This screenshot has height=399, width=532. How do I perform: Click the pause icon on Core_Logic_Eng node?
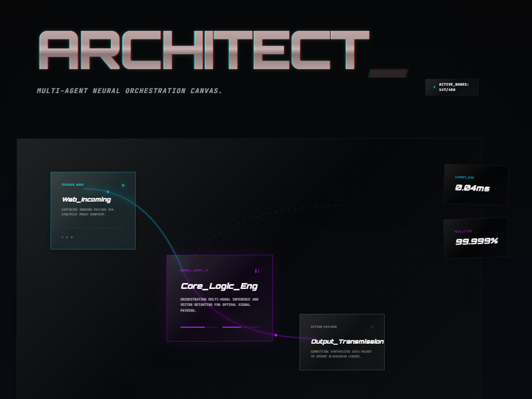257,271
